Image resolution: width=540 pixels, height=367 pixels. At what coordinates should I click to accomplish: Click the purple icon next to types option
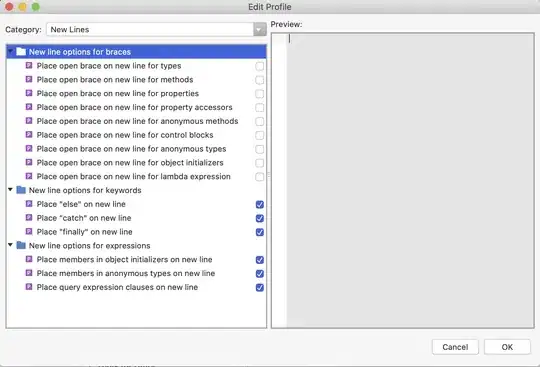click(x=29, y=65)
